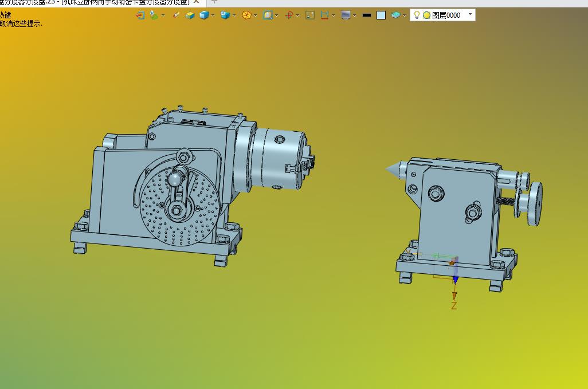Expand the labeled cube view dropdown arrow
588x389 pixels.
(x=234, y=15)
